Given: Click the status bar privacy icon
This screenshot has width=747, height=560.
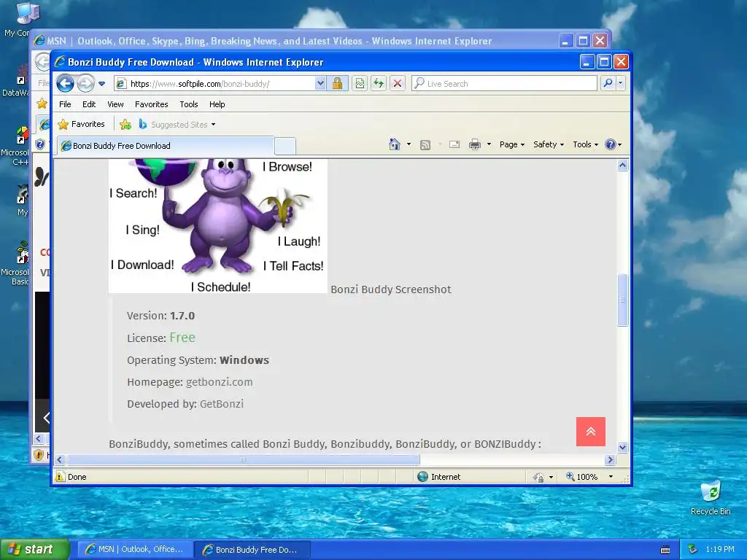Looking at the screenshot, I should coord(538,477).
